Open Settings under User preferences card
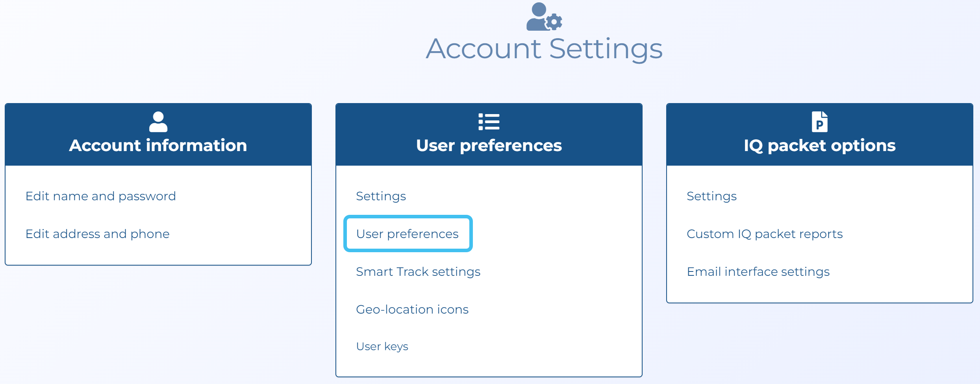The height and width of the screenshot is (384, 980). pos(381,196)
